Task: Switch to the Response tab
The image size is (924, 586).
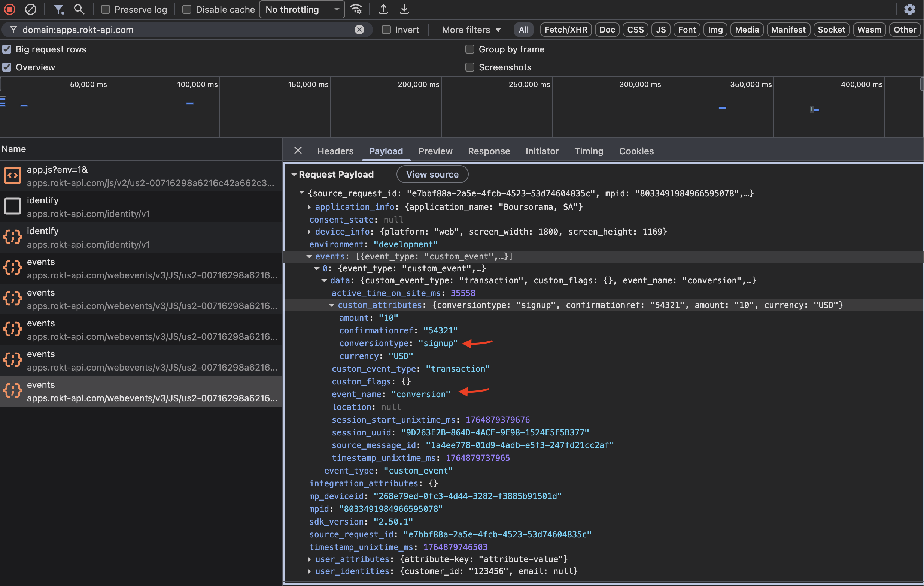Action: pos(489,151)
